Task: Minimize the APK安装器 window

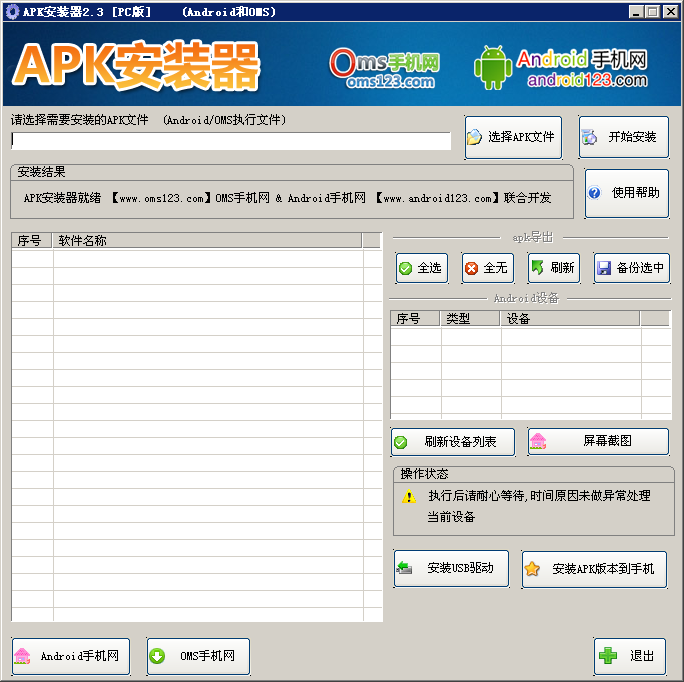Action: click(636, 12)
